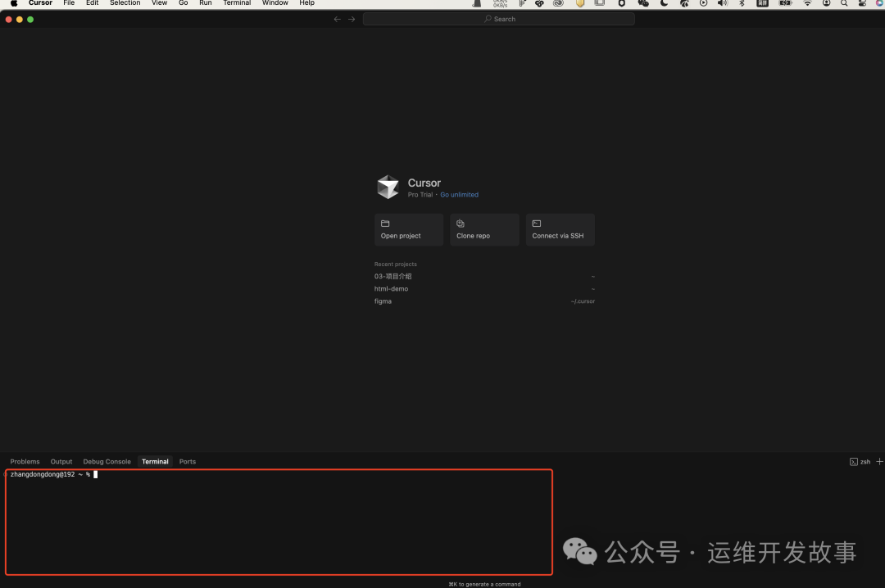Focus the top Search field

point(499,19)
